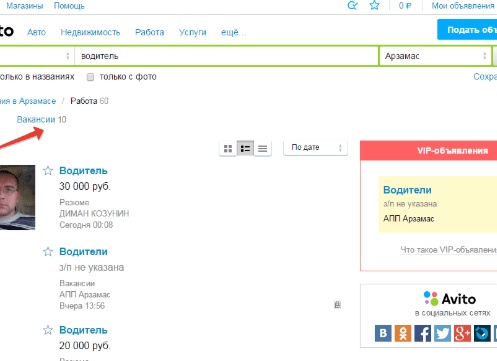Click the 'VIP-объявления' block header
The image size is (497, 361).
(x=452, y=151)
